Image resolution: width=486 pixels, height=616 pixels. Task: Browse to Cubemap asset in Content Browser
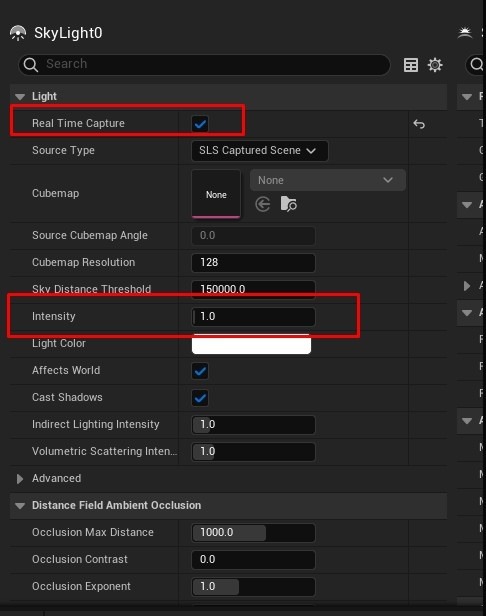click(288, 204)
